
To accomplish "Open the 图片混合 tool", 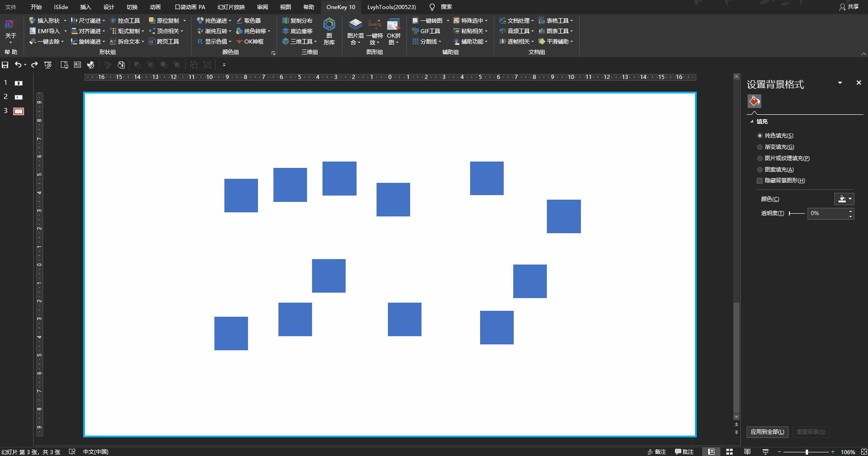I will click(x=355, y=32).
